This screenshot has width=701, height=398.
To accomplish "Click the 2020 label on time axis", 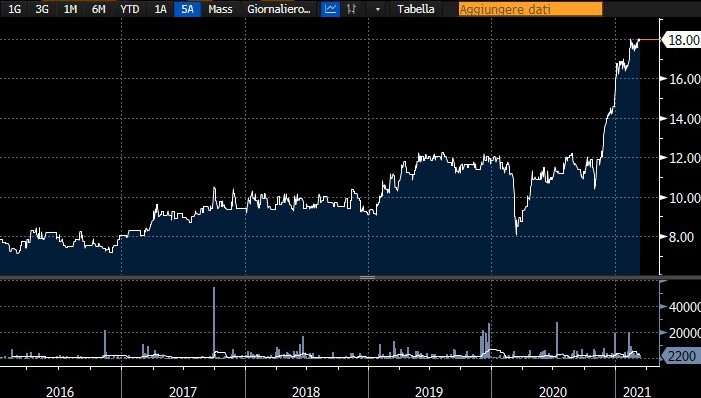I will coord(553,392).
